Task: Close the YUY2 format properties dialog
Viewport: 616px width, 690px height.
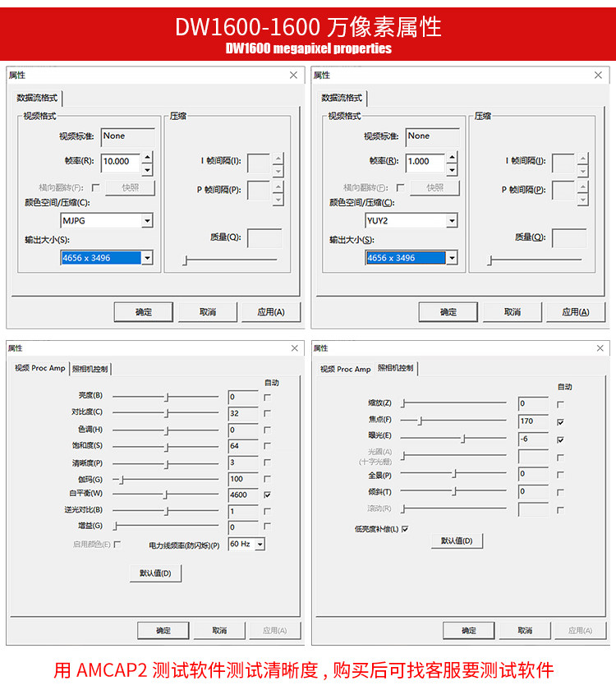Action: coord(598,76)
